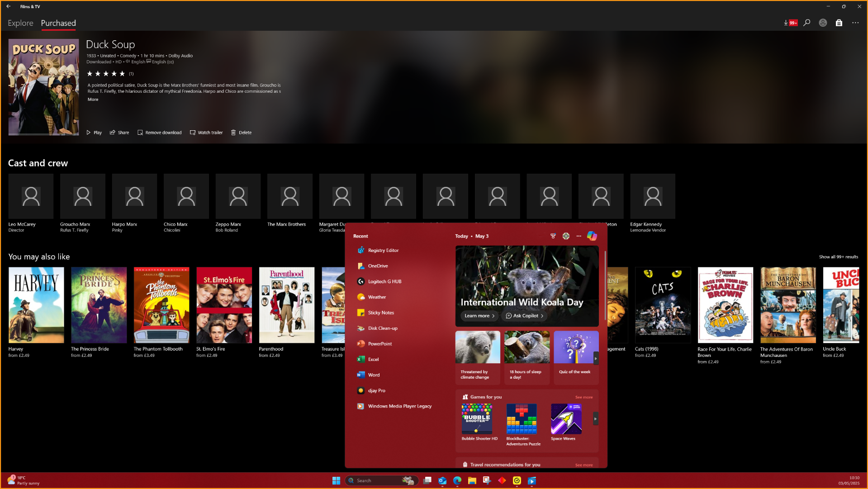Open the Threatened by climate change card
Screen dimensions: 868x489
click(478, 357)
